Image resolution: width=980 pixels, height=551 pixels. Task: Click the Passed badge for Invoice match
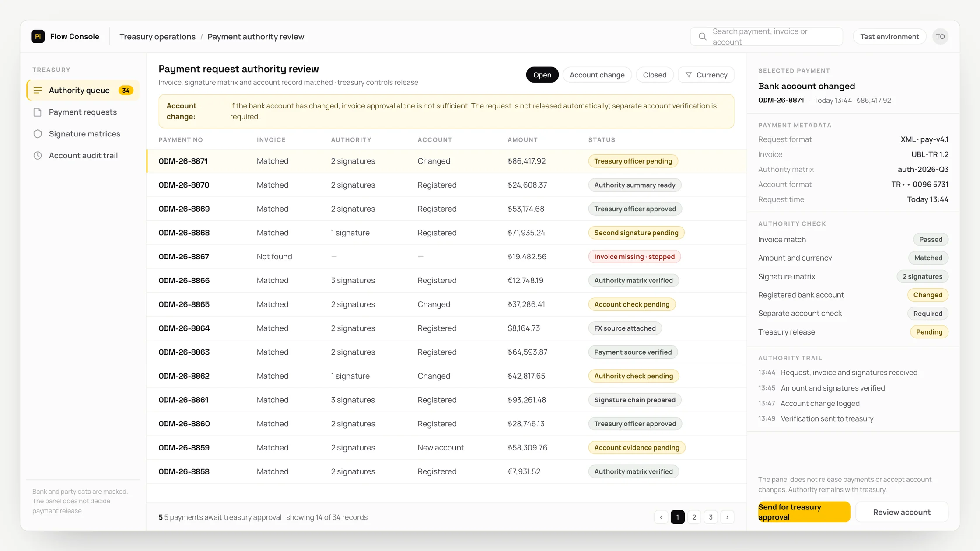click(x=931, y=240)
